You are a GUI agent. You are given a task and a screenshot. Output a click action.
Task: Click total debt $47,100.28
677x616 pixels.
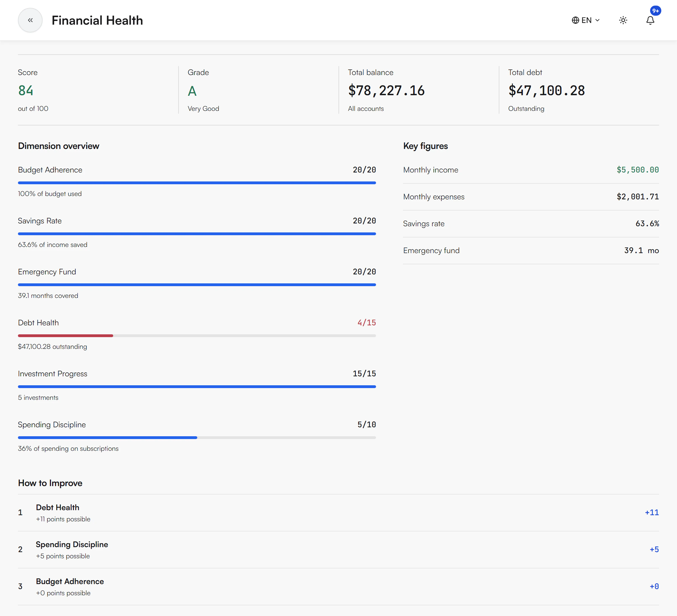point(546,91)
